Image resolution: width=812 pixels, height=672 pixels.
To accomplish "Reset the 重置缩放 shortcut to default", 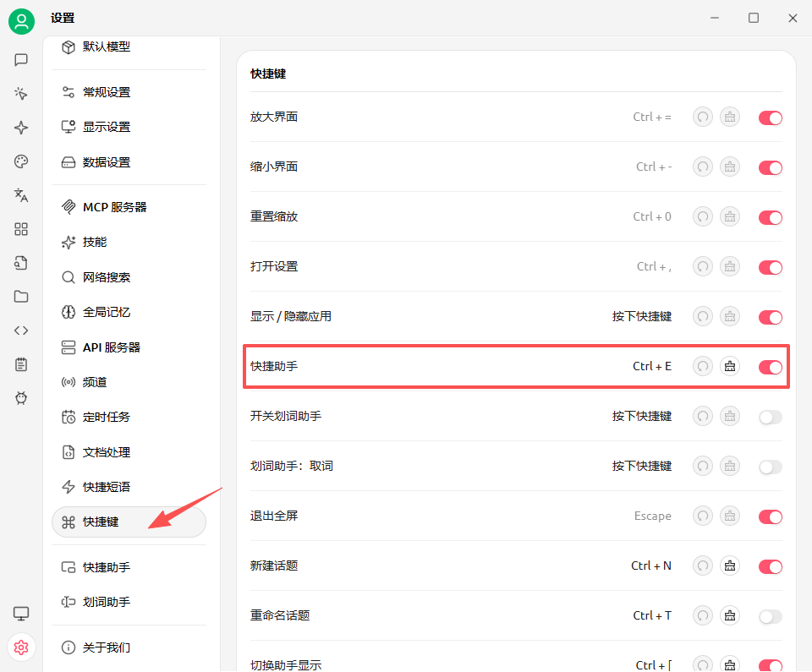I will pos(703,216).
